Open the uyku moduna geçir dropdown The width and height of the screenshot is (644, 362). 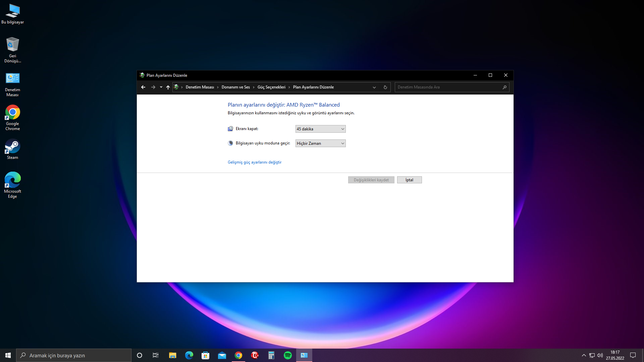[320, 143]
